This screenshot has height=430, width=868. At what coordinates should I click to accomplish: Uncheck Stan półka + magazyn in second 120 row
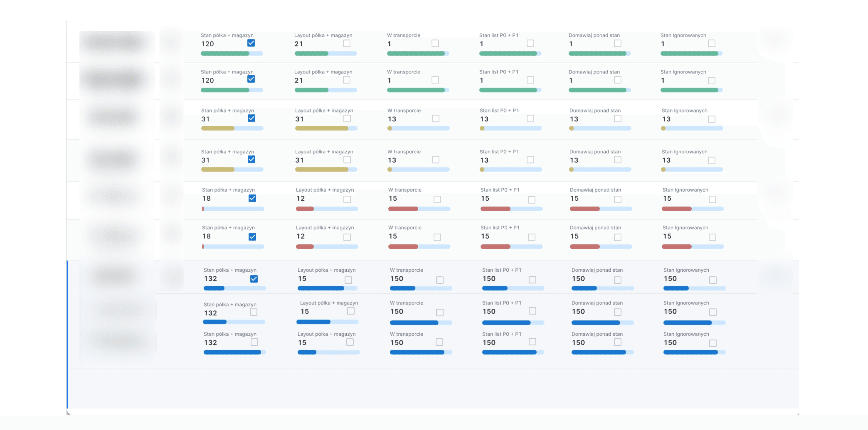click(251, 79)
